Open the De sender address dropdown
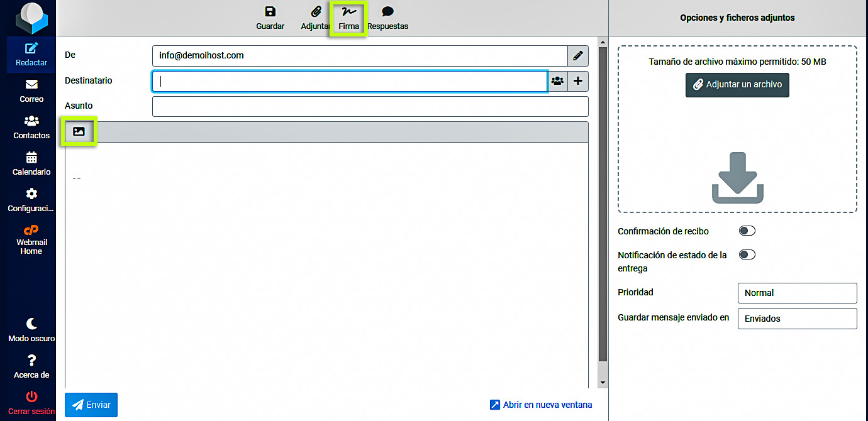This screenshot has height=421, width=868. point(359,56)
